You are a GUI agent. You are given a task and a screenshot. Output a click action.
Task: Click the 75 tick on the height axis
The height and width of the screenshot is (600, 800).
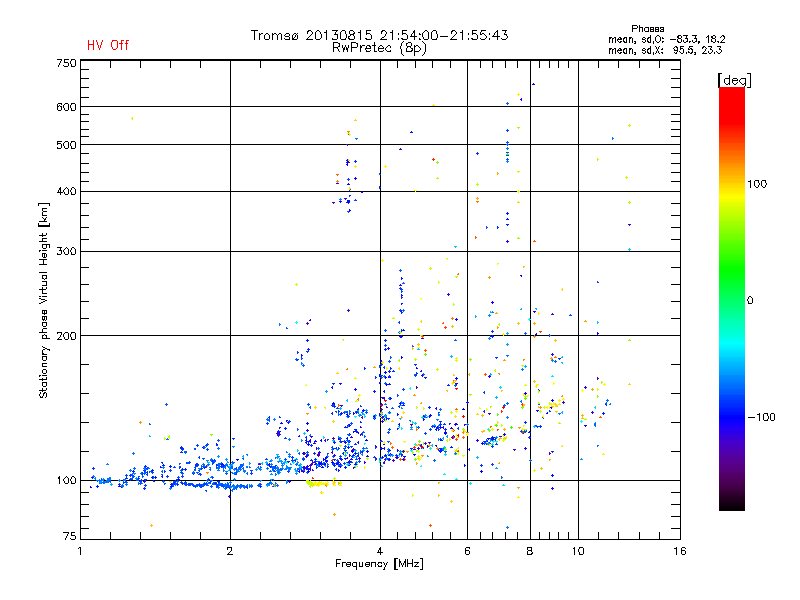[x=69, y=538]
